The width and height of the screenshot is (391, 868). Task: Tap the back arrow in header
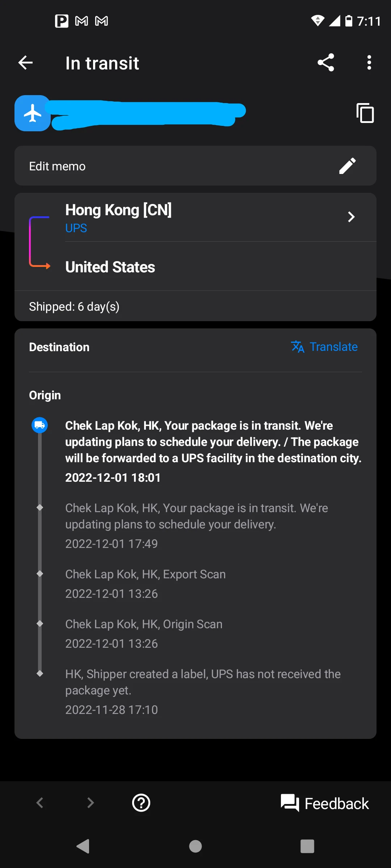coord(25,63)
